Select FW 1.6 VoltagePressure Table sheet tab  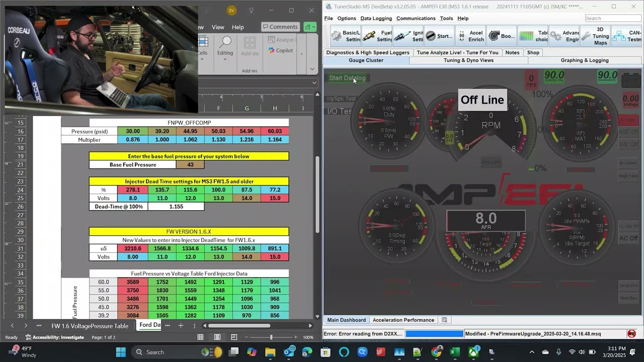click(90, 325)
